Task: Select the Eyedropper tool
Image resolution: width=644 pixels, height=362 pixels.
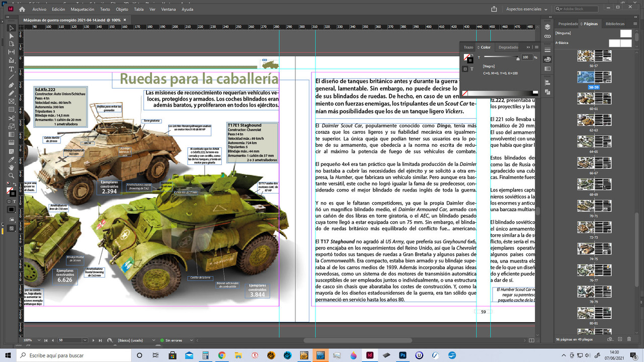Action: 12,159
